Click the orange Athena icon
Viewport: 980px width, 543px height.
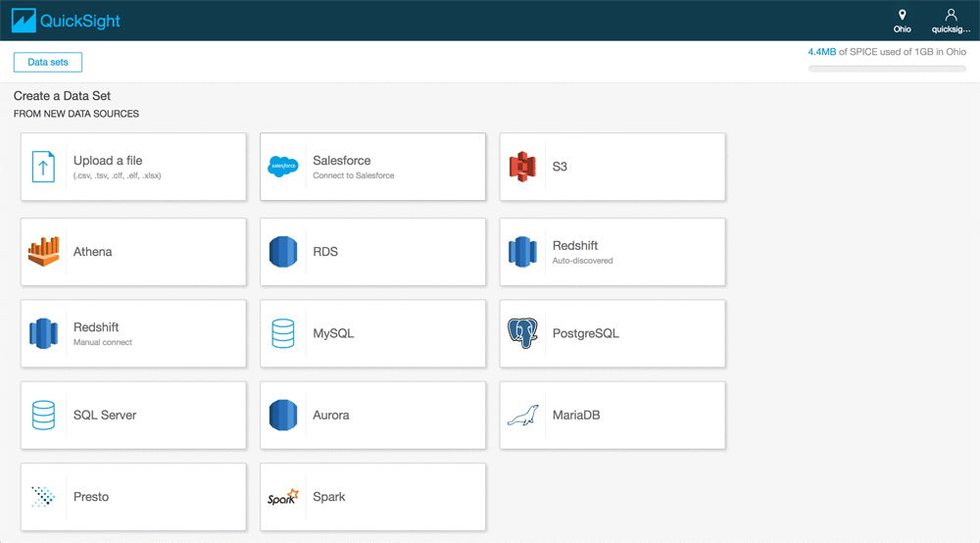(x=44, y=252)
